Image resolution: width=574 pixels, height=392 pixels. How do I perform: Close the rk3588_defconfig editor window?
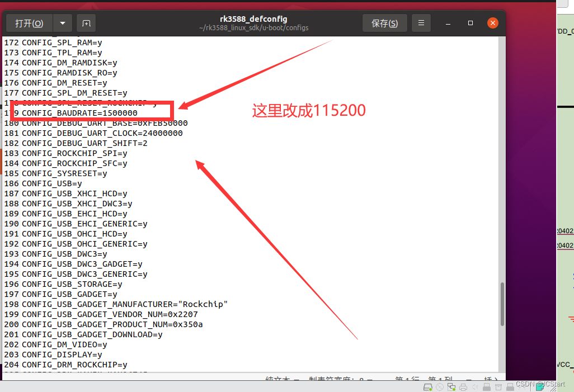[x=493, y=23]
